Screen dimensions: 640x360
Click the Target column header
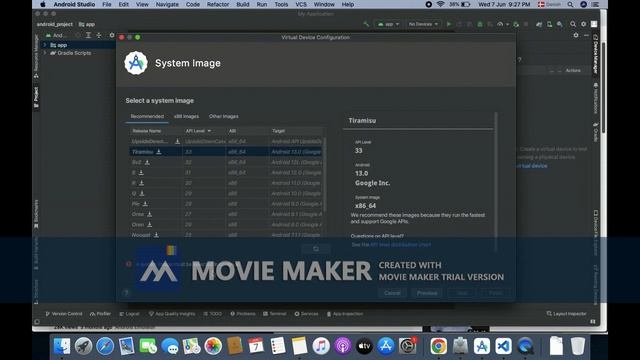[x=296, y=131]
